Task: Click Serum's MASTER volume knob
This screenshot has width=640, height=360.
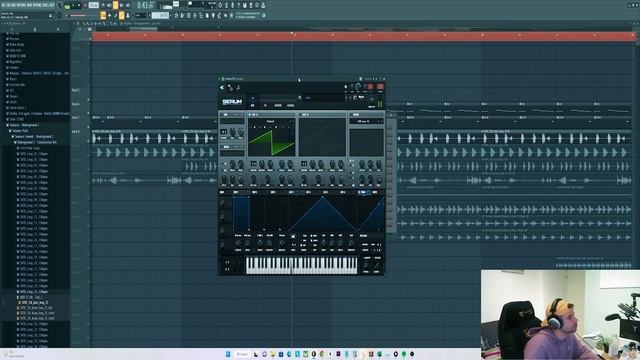Action: 372,100
